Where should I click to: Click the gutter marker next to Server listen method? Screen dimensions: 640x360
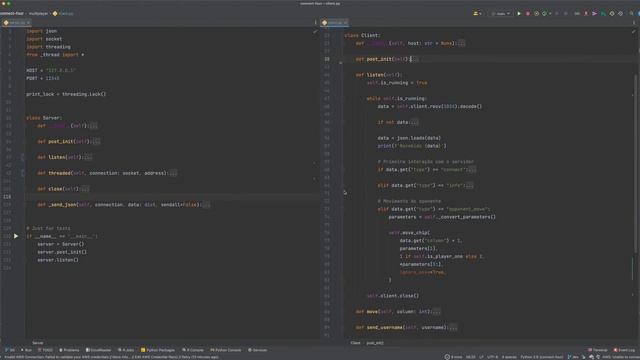coord(22,157)
